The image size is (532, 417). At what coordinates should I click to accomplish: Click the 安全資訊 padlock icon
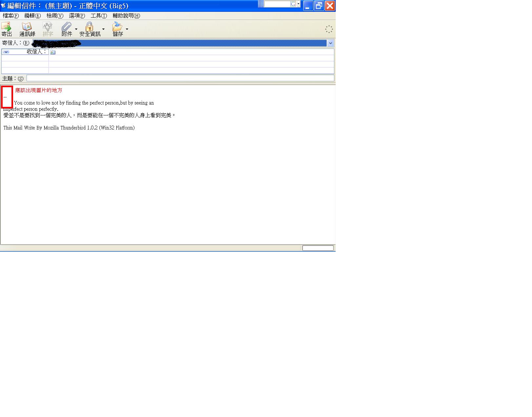pos(89,27)
